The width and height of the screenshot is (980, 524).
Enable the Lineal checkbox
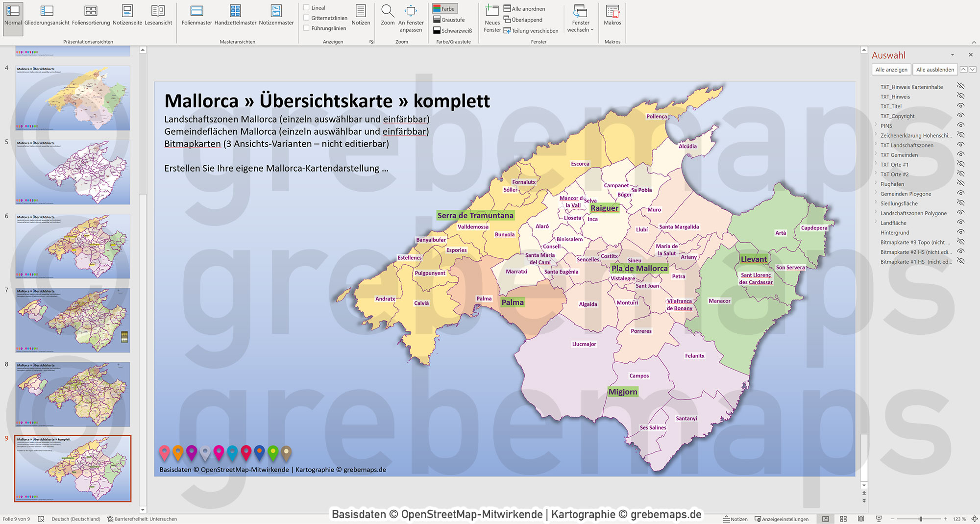(x=306, y=7)
